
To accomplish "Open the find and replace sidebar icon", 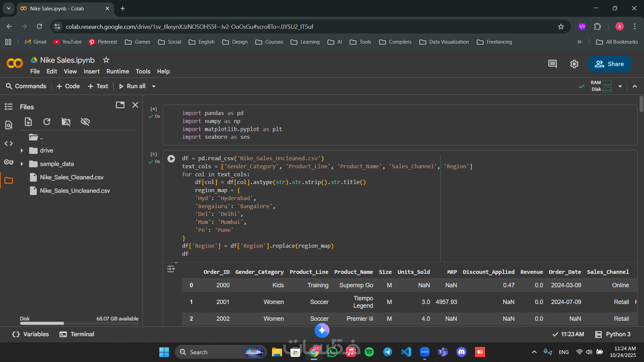I will point(9,125).
